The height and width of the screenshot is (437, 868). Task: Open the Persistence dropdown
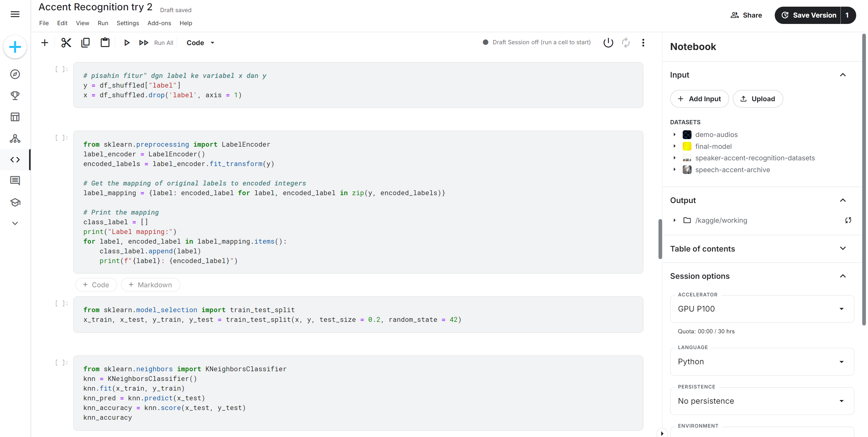pos(762,401)
